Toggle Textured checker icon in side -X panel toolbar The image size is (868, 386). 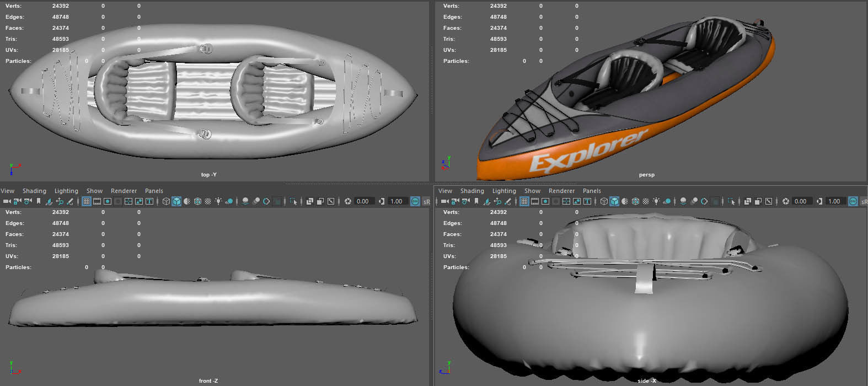[x=646, y=201]
